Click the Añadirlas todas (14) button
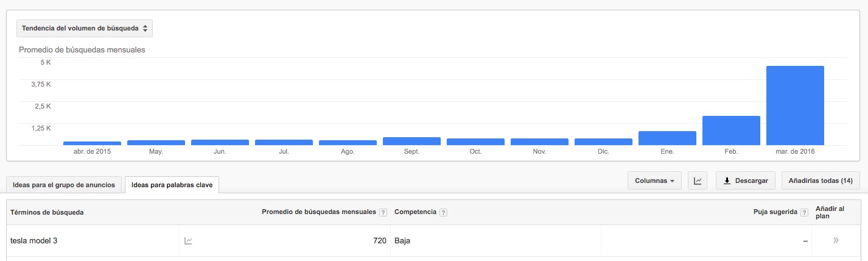Image resolution: width=868 pixels, height=261 pixels. (821, 181)
